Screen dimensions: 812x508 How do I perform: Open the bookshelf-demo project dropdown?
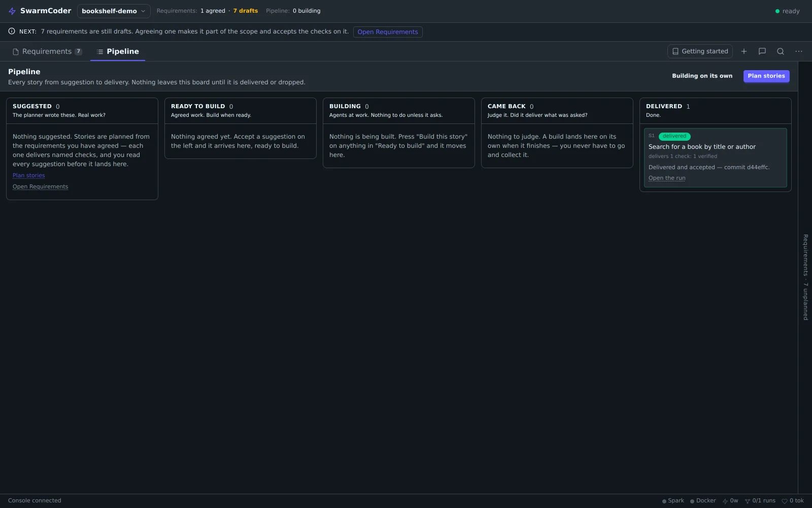(114, 11)
